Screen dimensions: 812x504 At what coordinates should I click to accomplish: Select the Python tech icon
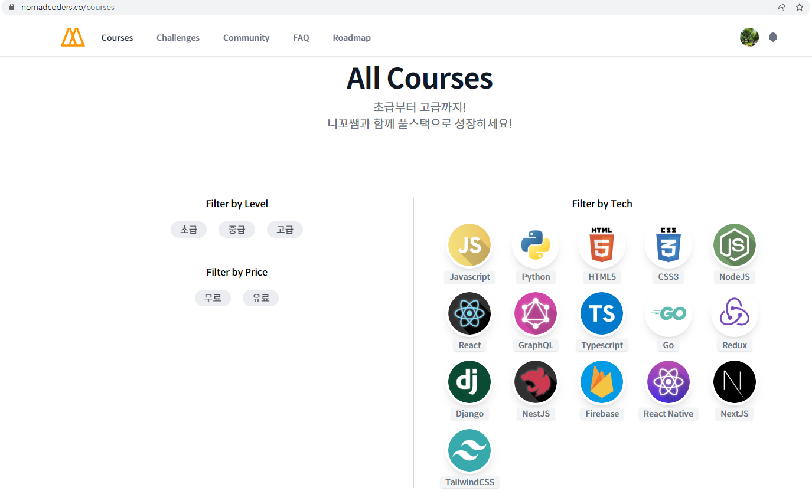pos(536,245)
